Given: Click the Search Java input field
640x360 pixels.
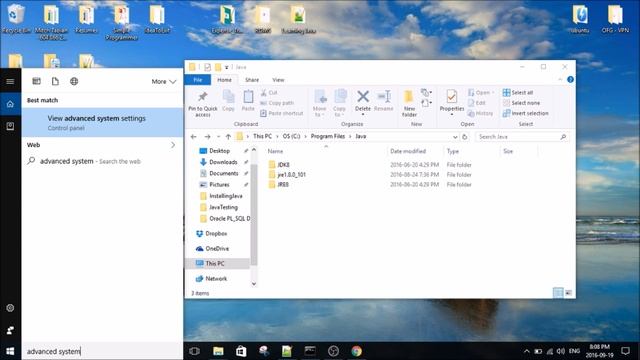Looking at the screenshot, I should 522,137.
